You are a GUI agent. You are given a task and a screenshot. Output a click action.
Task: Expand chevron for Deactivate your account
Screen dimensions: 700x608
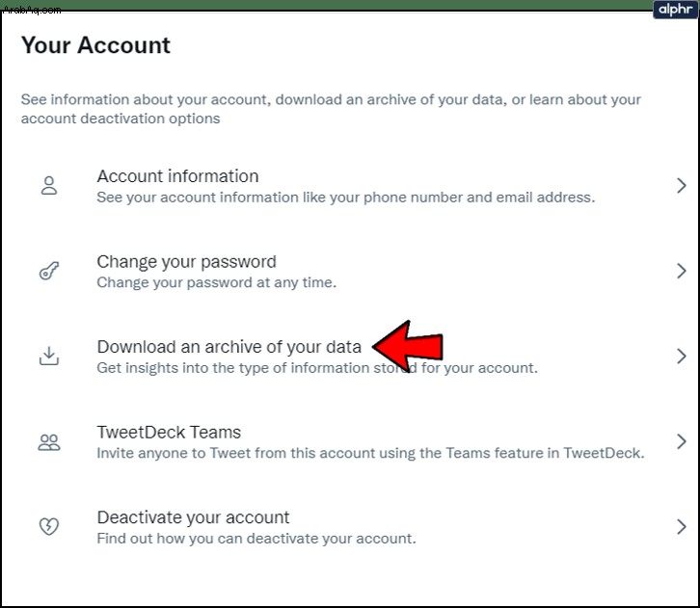682,527
